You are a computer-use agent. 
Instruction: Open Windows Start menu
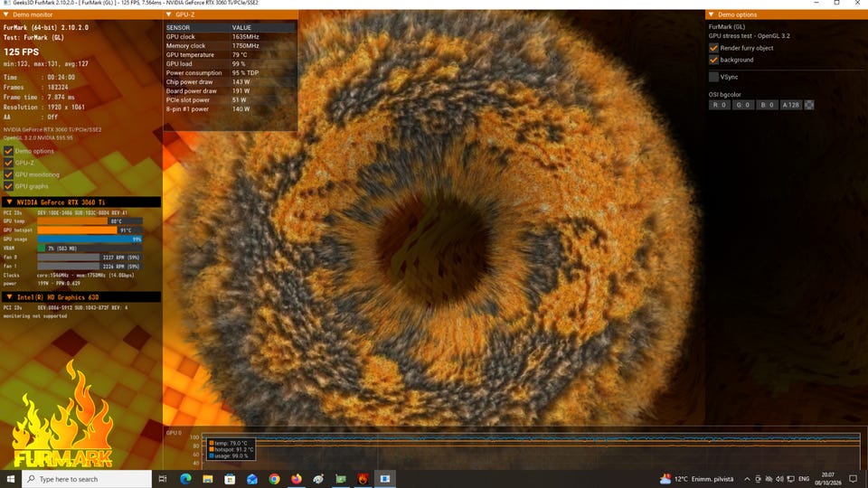[10, 479]
